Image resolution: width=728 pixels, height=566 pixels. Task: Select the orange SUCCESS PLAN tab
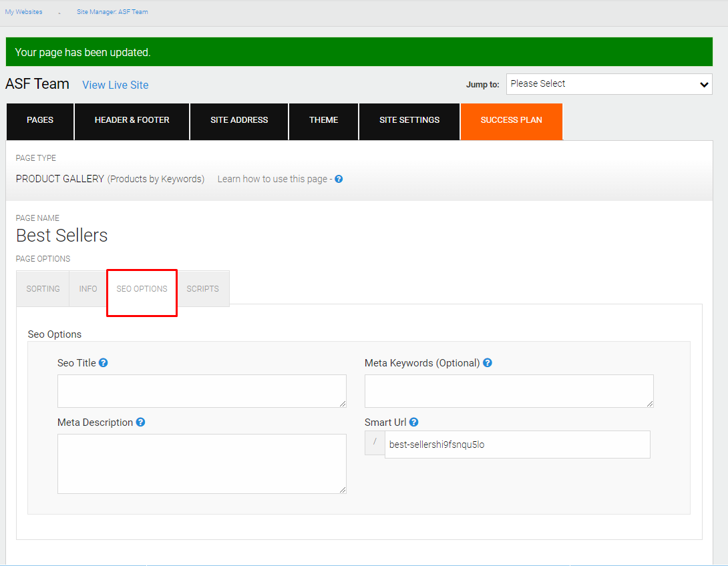512,121
